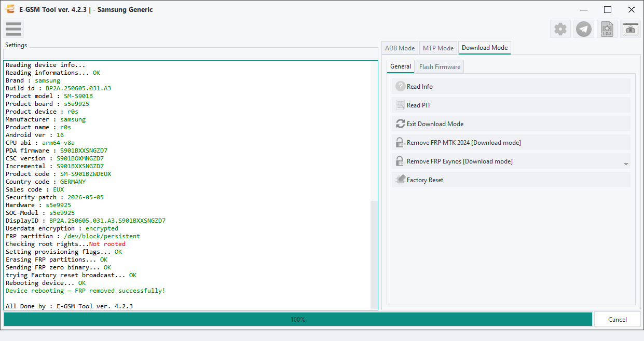Click 'FRP removed successfully!' message
The image size is (644, 341).
click(x=120, y=291)
